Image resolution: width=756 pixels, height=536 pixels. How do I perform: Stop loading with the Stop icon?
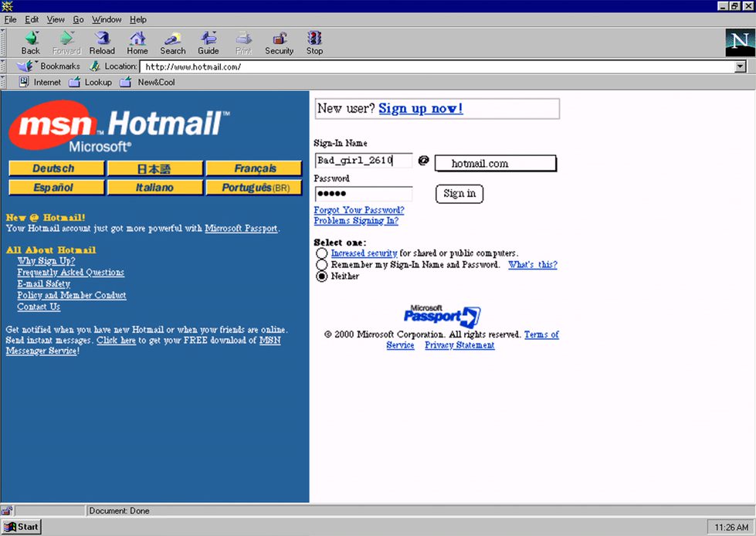click(314, 42)
